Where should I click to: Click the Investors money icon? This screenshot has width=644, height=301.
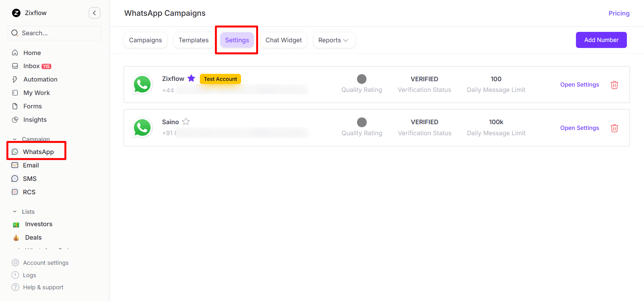(16, 224)
